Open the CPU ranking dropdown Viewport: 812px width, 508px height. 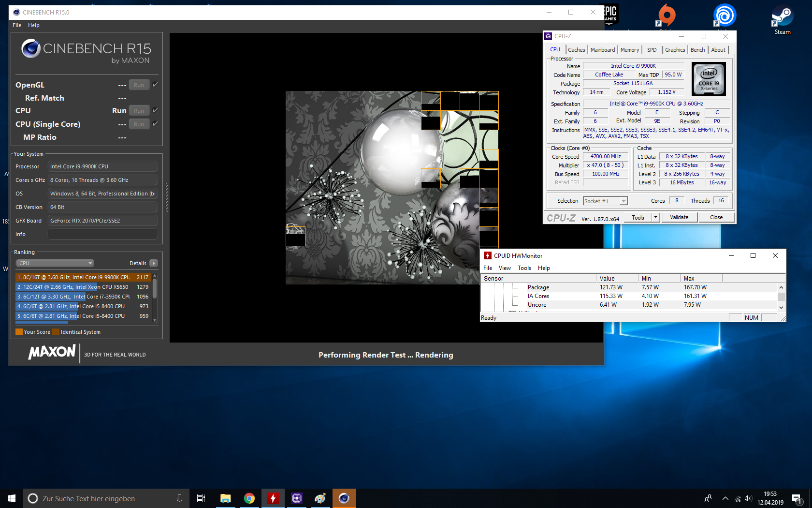(x=55, y=263)
